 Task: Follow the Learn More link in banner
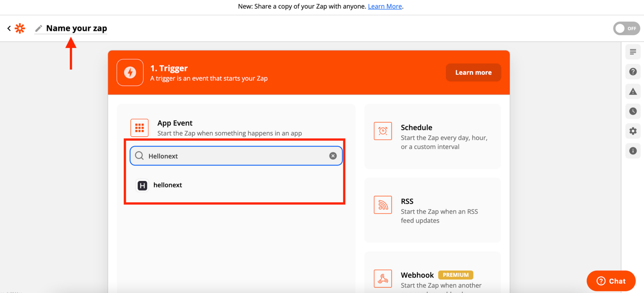(385, 6)
